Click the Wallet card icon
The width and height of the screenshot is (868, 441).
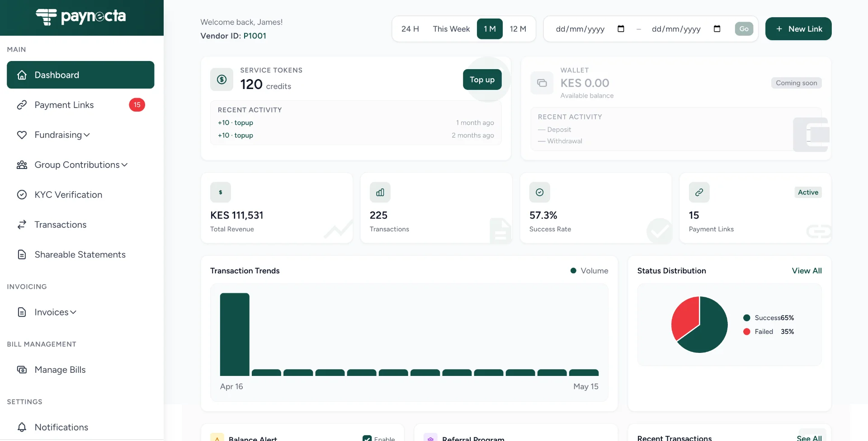click(x=542, y=83)
